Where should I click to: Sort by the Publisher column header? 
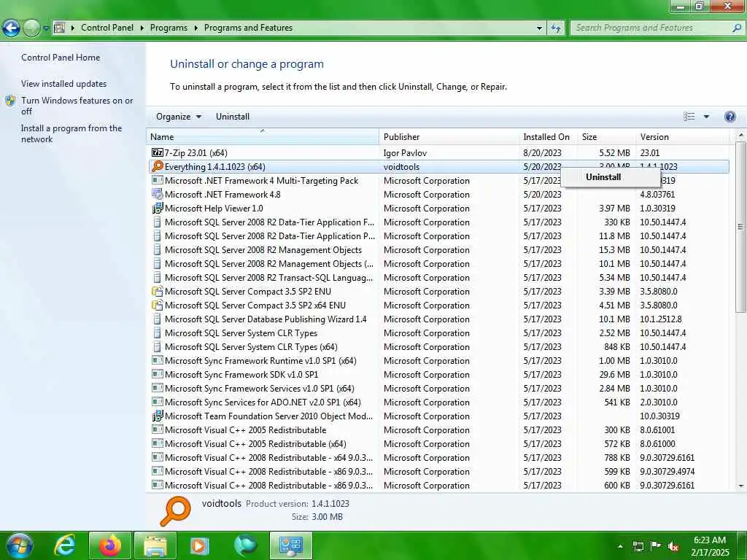(x=449, y=136)
